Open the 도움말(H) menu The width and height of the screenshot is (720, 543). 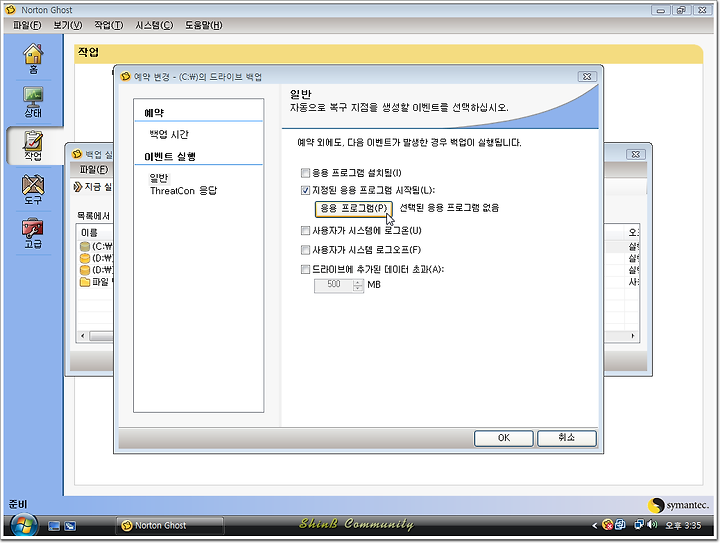point(203,25)
